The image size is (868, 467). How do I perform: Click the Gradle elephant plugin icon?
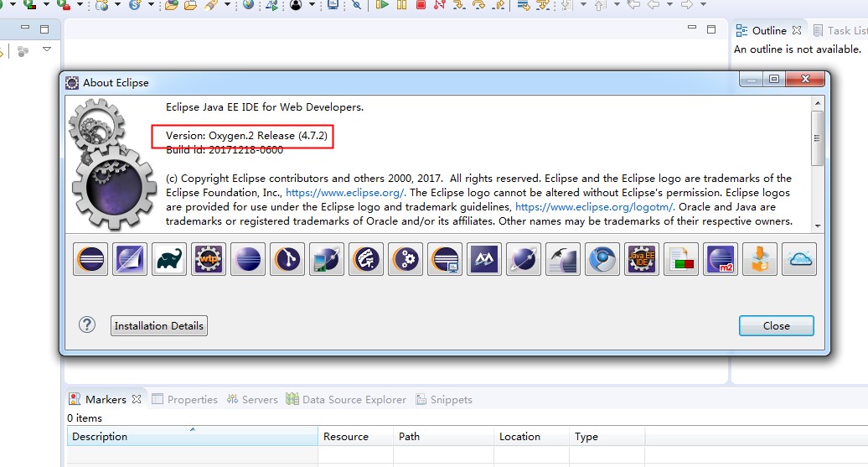(x=169, y=259)
